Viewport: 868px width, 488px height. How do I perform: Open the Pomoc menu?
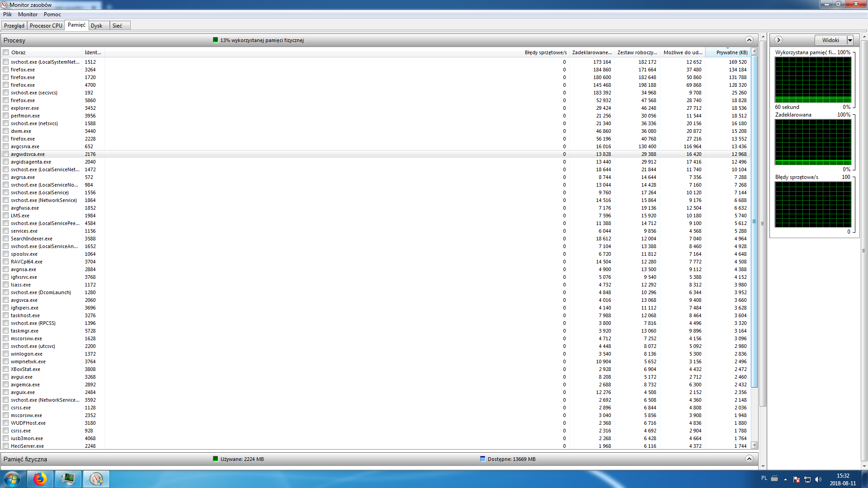click(52, 14)
